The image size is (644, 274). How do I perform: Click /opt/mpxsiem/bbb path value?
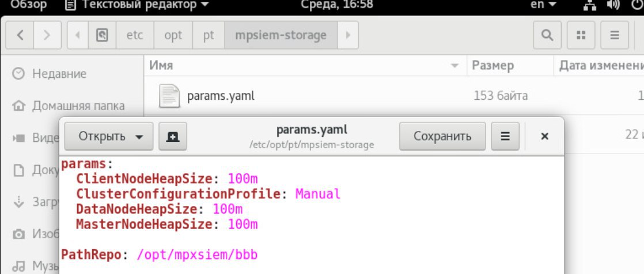(197, 255)
